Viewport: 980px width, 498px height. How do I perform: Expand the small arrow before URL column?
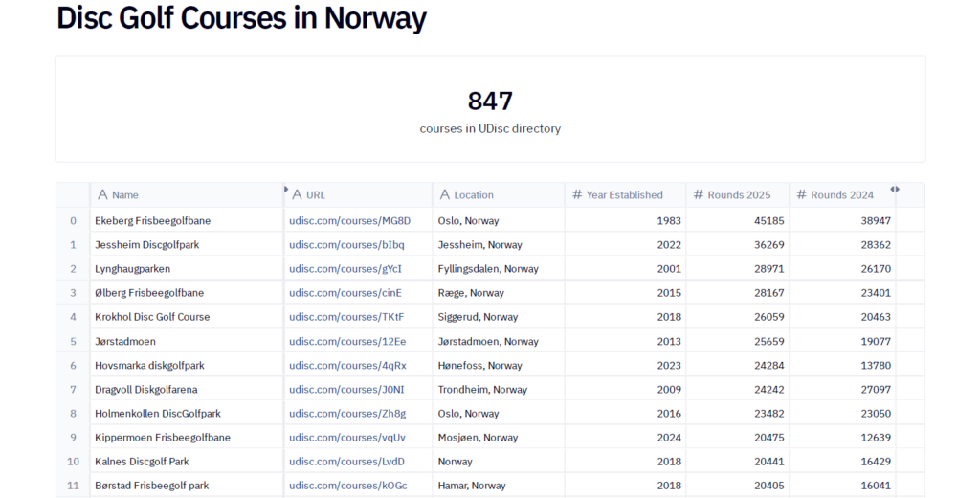point(285,190)
